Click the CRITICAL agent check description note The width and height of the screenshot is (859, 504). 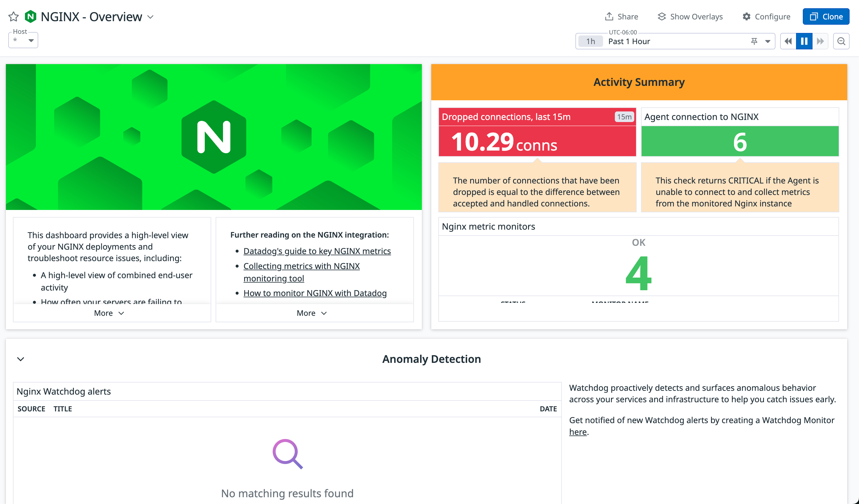pyautogui.click(x=740, y=187)
